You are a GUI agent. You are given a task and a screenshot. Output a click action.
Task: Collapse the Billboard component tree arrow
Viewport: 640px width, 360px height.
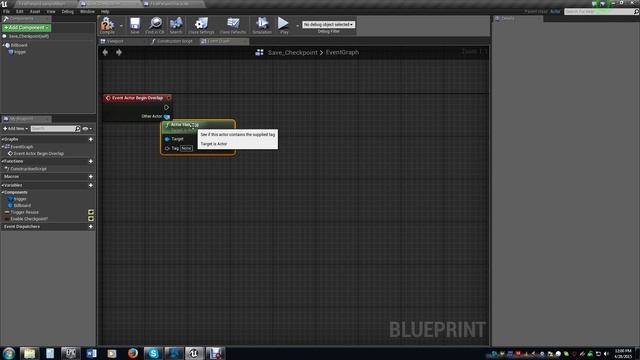[x=3, y=45]
